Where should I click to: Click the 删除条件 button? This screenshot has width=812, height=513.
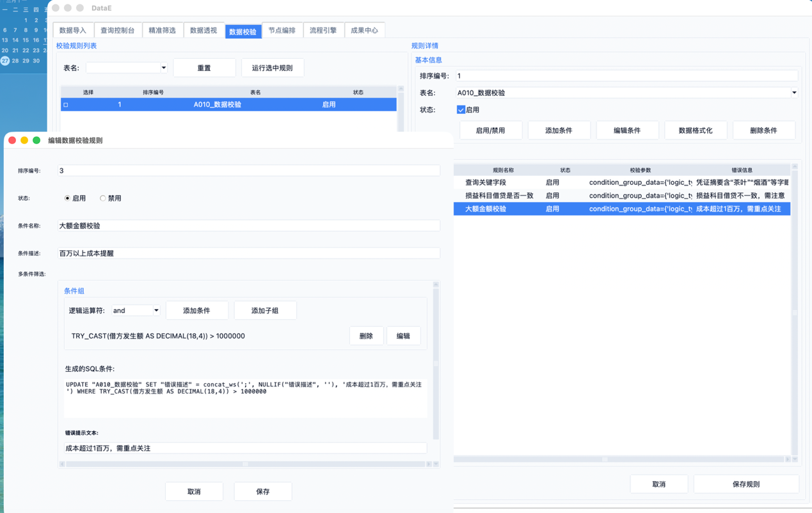tap(763, 130)
